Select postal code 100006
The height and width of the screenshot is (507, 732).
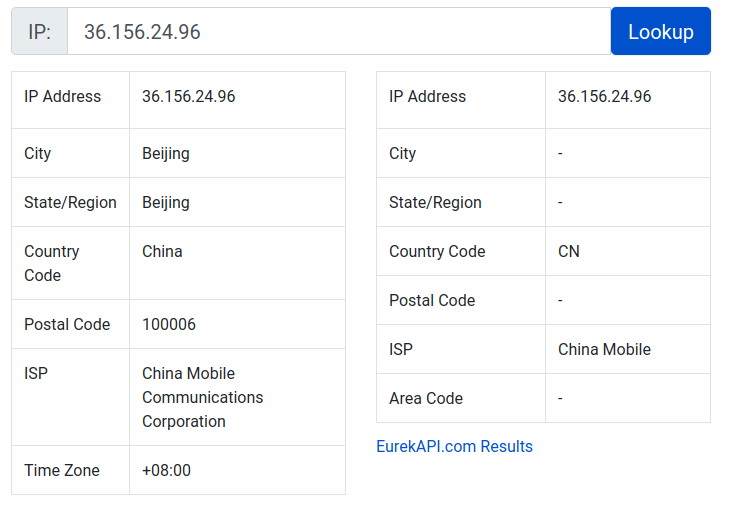(x=169, y=325)
